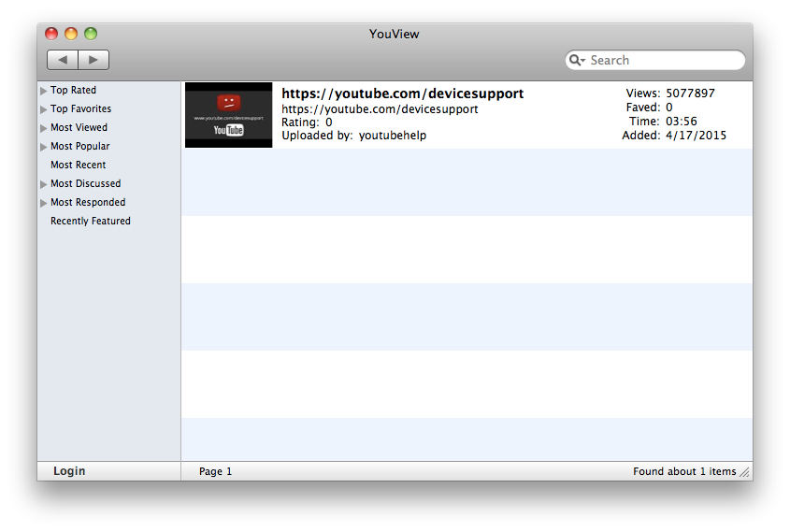Expand the Top Rated category
Viewport: 790px width, 532px height.
pyautogui.click(x=43, y=91)
